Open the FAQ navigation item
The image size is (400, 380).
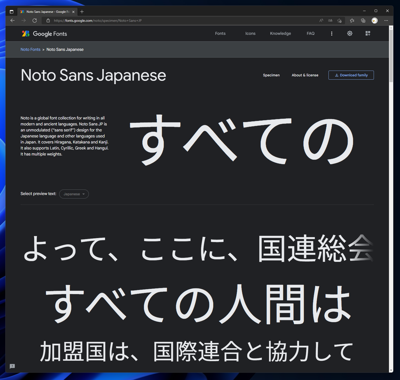pos(310,34)
